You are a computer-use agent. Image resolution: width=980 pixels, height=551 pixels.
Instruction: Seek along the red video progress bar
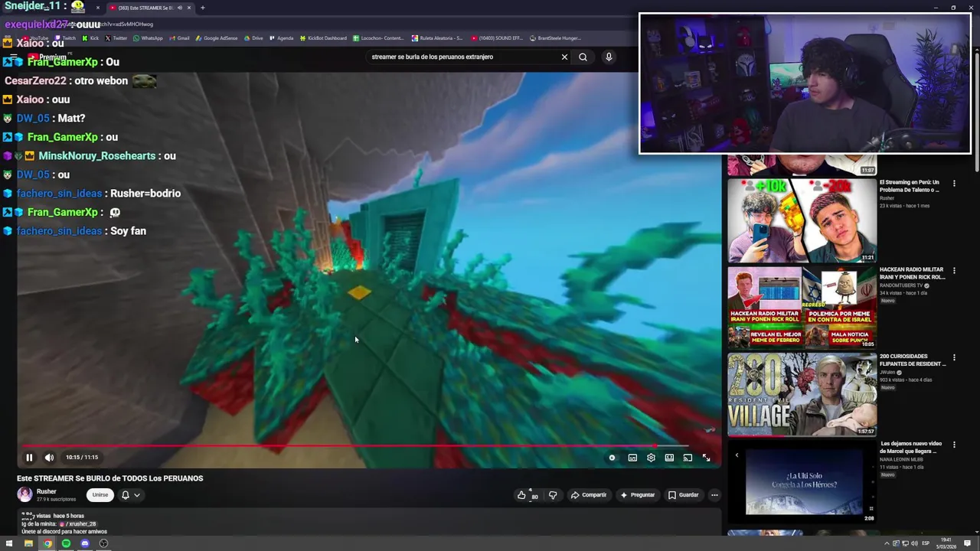pos(356,445)
